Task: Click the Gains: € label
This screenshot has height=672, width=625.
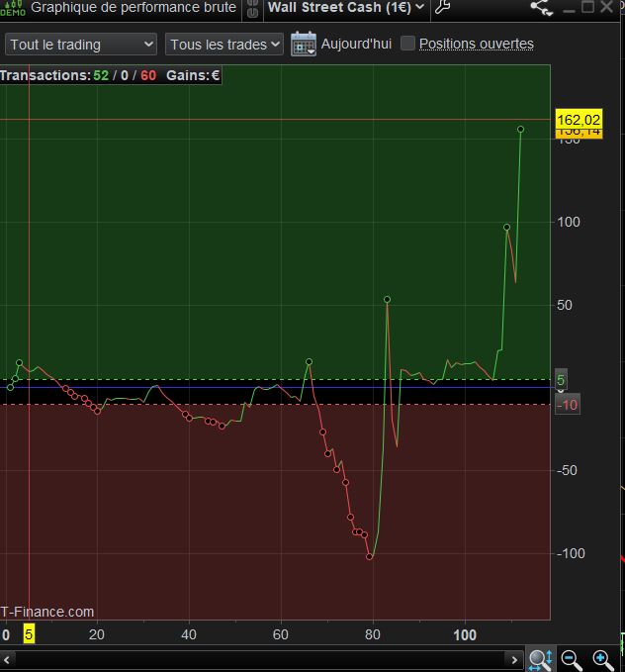Action: 193,75
